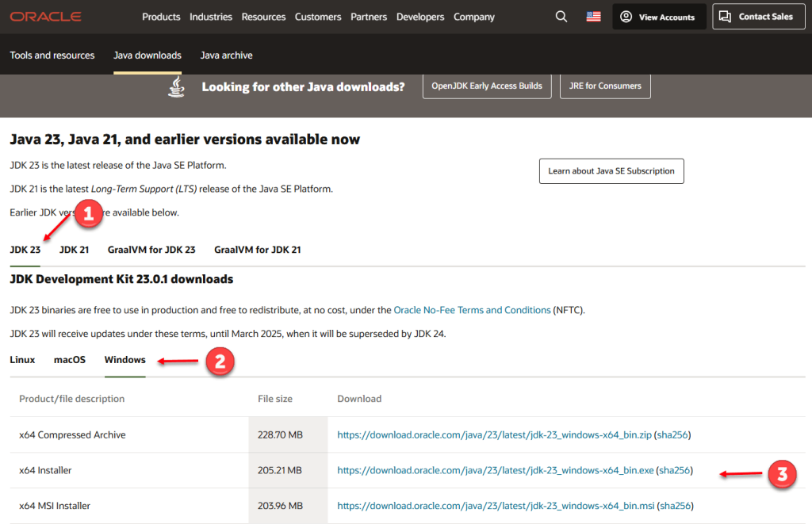Switch to the Linux downloads tab
This screenshot has height=528, width=812.
tap(22, 360)
